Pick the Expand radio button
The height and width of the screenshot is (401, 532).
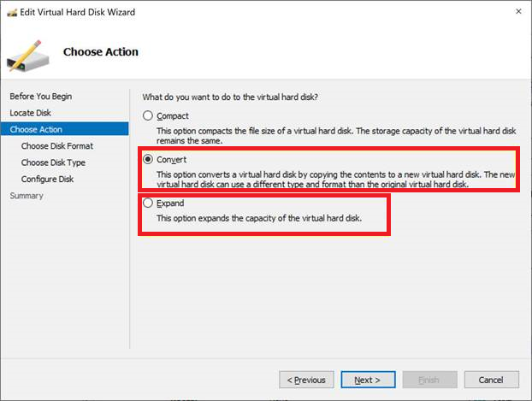[x=149, y=203]
